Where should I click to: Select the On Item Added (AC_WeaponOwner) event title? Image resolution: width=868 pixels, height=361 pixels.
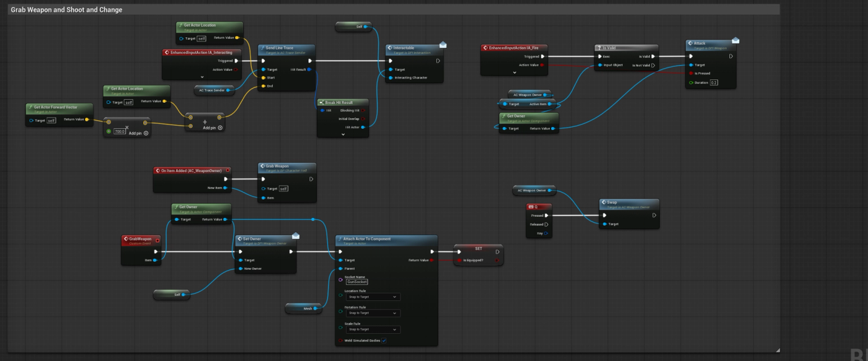tap(192, 170)
